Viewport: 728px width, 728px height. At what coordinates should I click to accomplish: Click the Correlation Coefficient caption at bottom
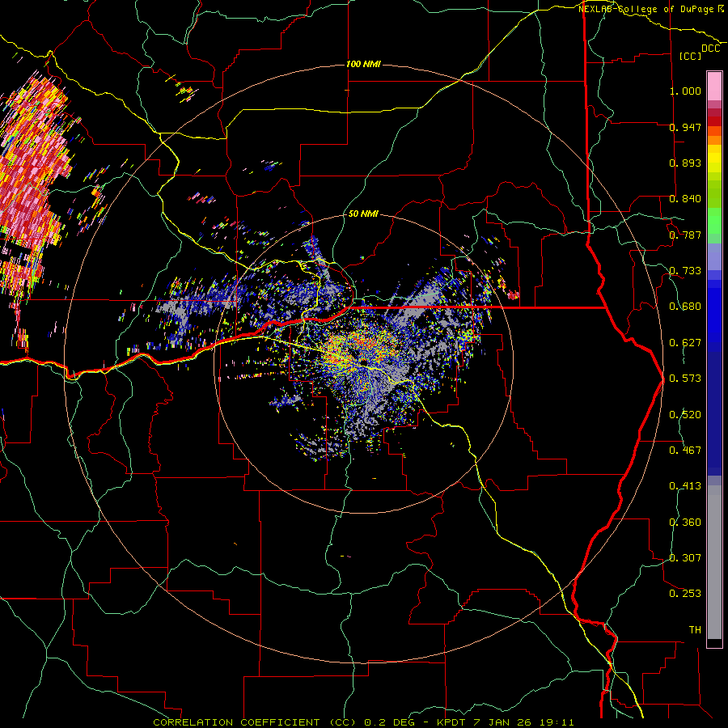363,722
